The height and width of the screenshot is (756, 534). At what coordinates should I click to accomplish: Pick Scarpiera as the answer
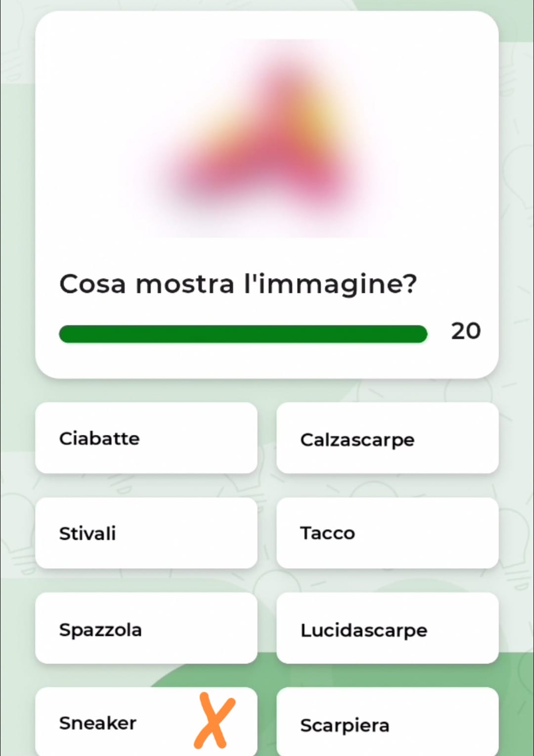(387, 724)
